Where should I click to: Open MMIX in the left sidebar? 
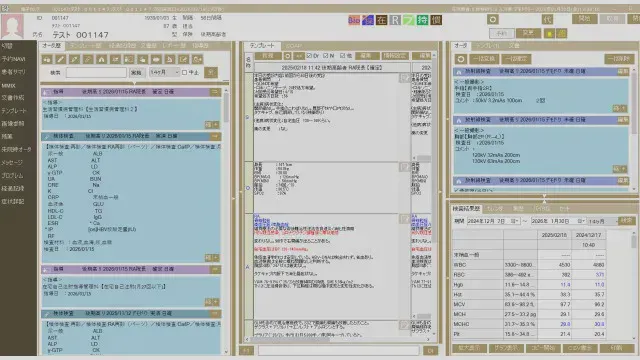[8, 86]
